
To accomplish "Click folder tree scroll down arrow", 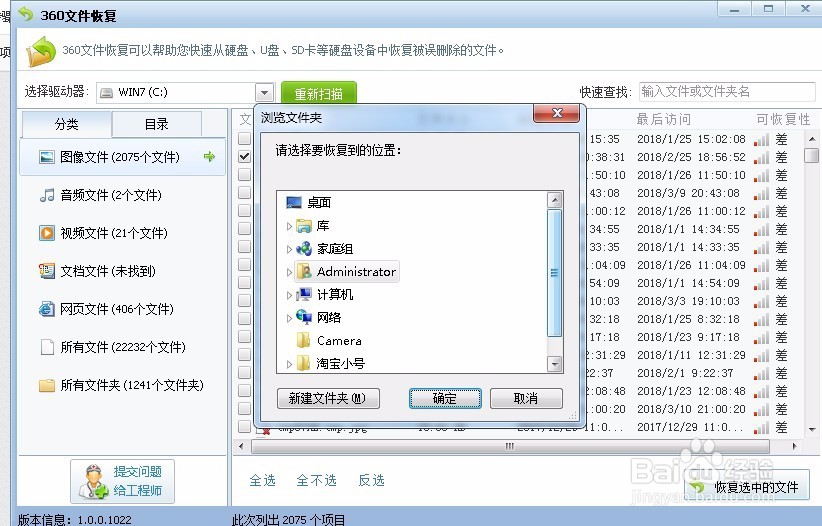I will tap(555, 363).
